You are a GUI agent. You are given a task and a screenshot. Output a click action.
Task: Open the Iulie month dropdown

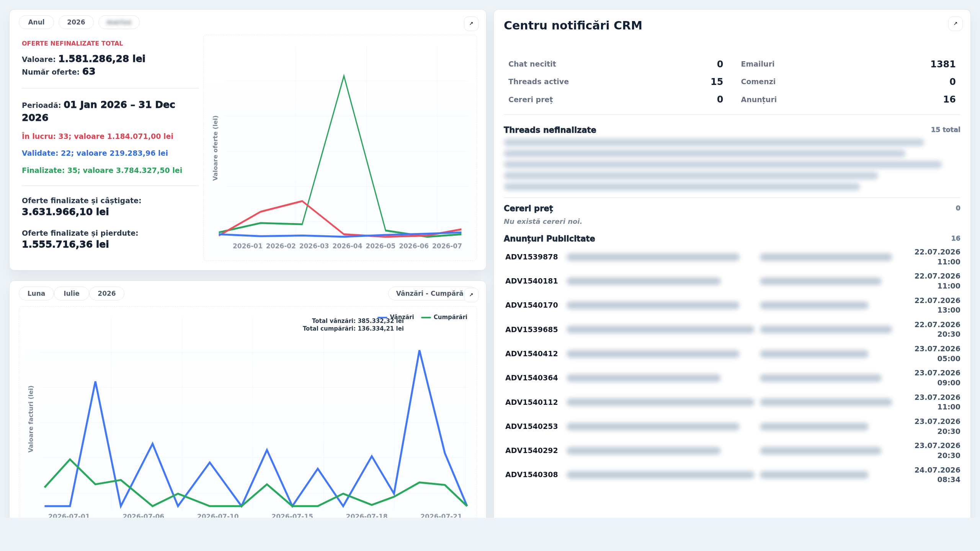pos(72,293)
